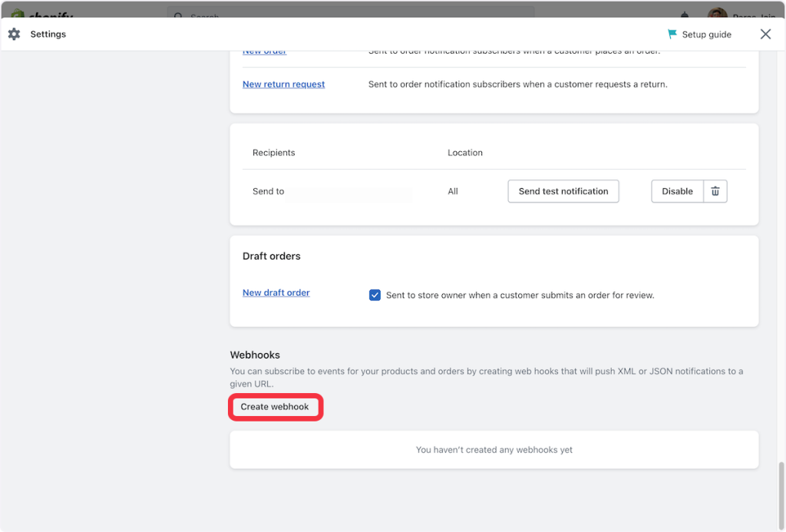Click the Settings gear icon
Screen dimensions: 786x532
14,35
